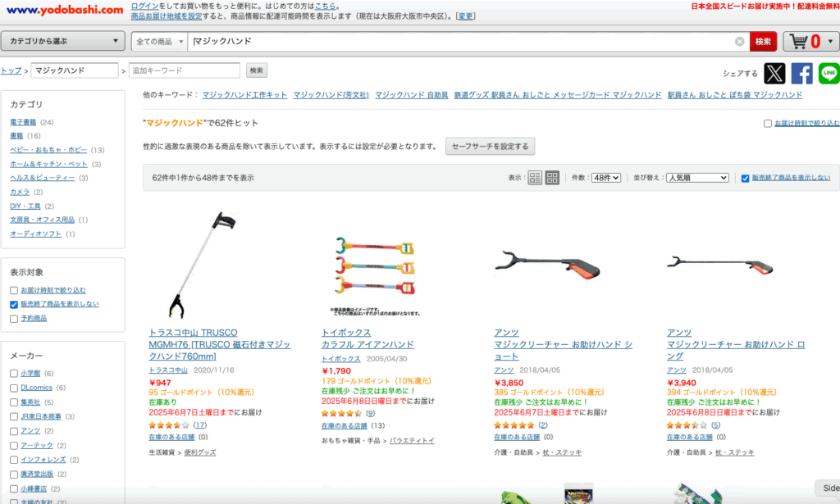The width and height of the screenshot is (840, 504).
Task: Tick the top-right お届け時刻で絞り込む checkbox
Action: [768, 124]
